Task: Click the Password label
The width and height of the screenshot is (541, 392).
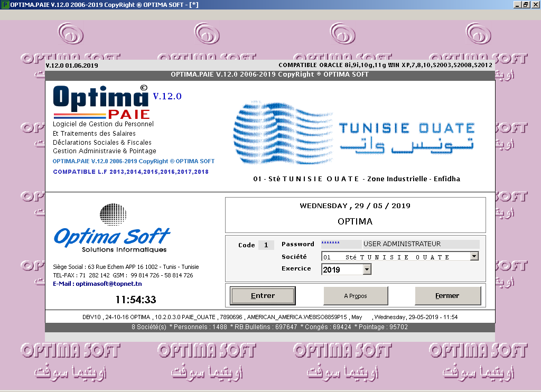Action: [x=298, y=244]
